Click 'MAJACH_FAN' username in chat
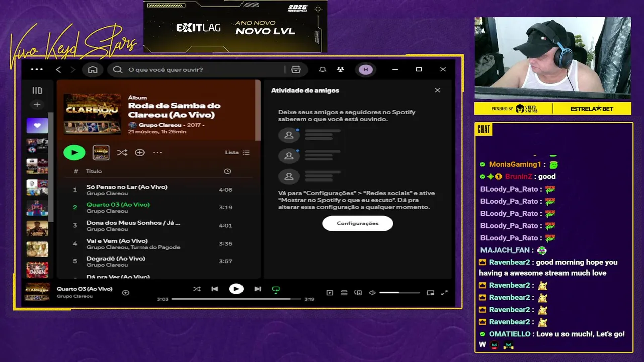Viewport: 644px width, 362px height. pyautogui.click(x=505, y=250)
